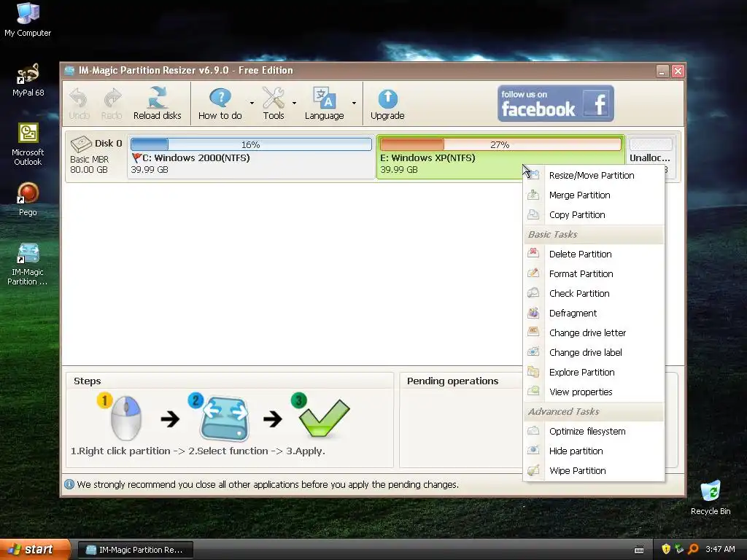The height and width of the screenshot is (560, 747).
Task: Choose Defragment from the menu
Action: (594, 313)
